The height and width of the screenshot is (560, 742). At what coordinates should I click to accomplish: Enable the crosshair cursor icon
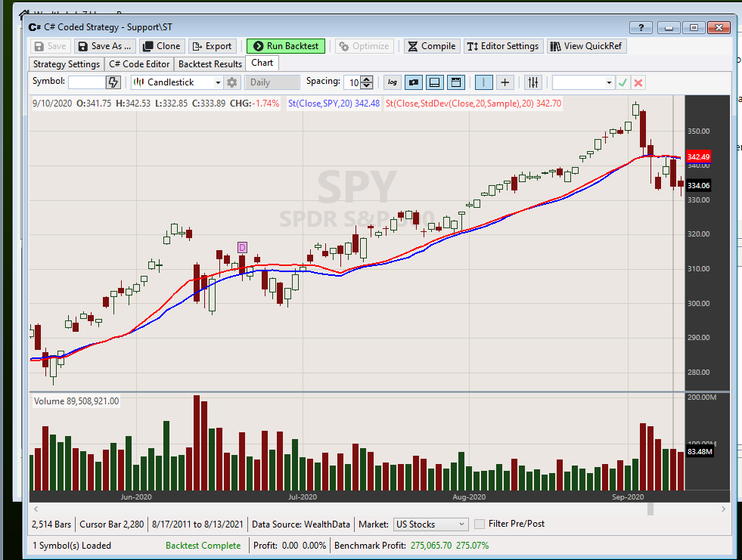point(504,82)
